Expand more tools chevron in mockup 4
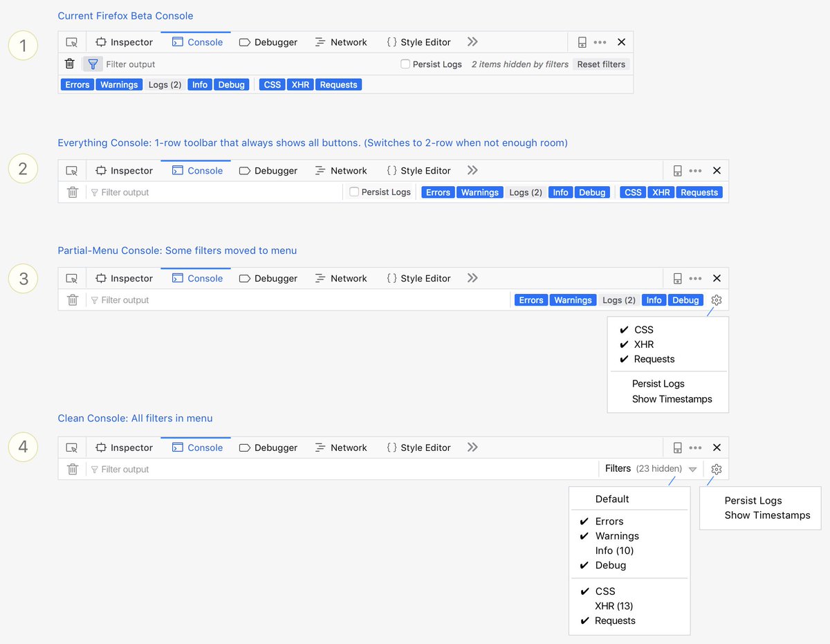 point(472,448)
